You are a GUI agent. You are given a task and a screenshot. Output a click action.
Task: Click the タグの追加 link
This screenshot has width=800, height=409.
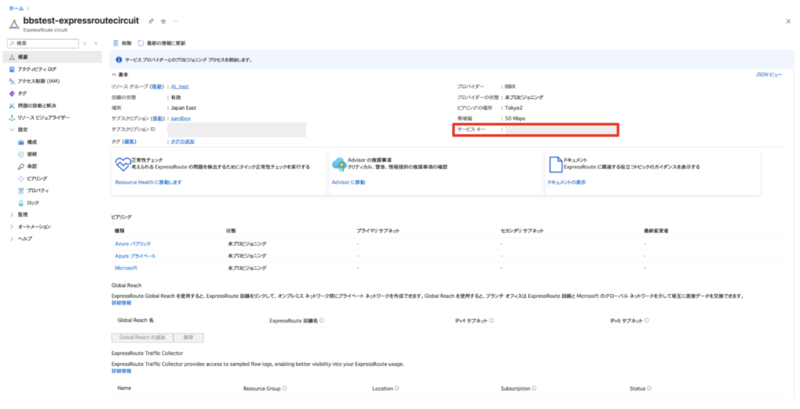click(x=183, y=142)
